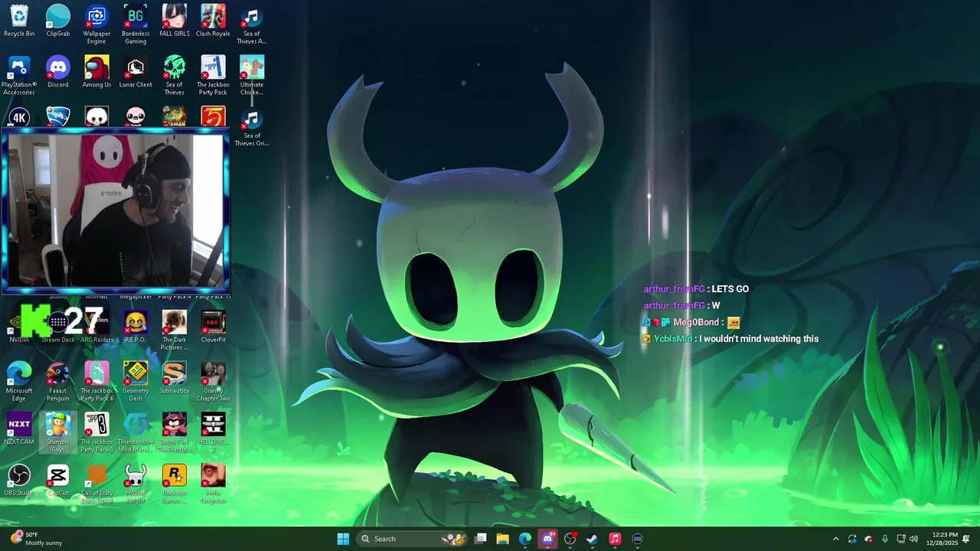This screenshot has width=980, height=551.
Task: Select the Sea of Thieves skull game icon
Action: coord(175,75)
